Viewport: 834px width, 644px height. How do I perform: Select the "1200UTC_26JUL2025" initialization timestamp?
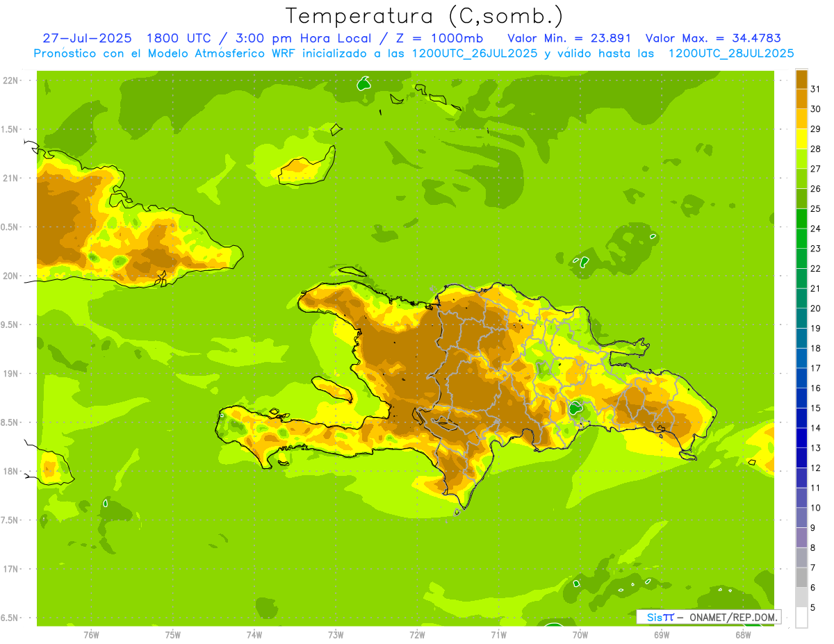[x=475, y=53]
